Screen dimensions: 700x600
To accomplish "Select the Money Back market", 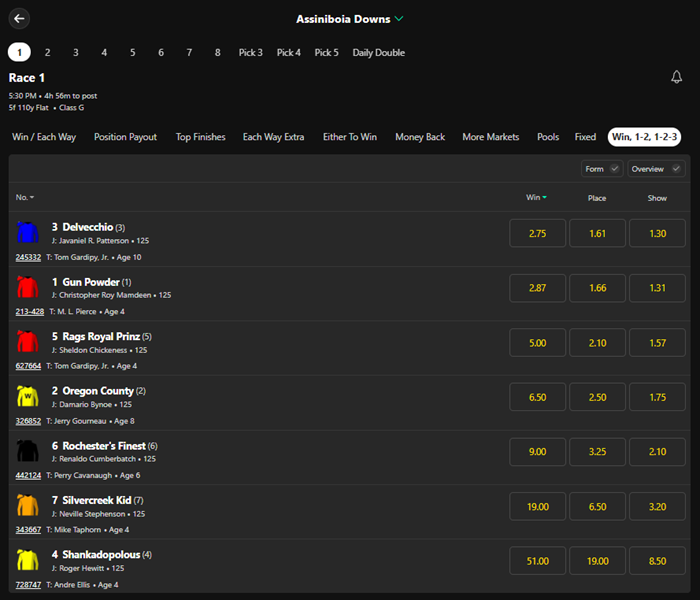I will (420, 137).
